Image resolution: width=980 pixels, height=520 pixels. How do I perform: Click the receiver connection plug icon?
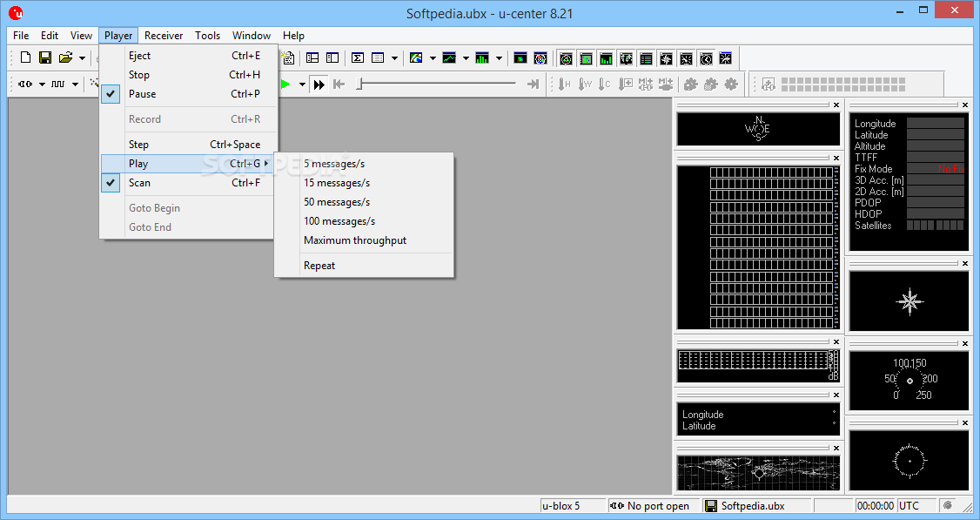pos(25,84)
